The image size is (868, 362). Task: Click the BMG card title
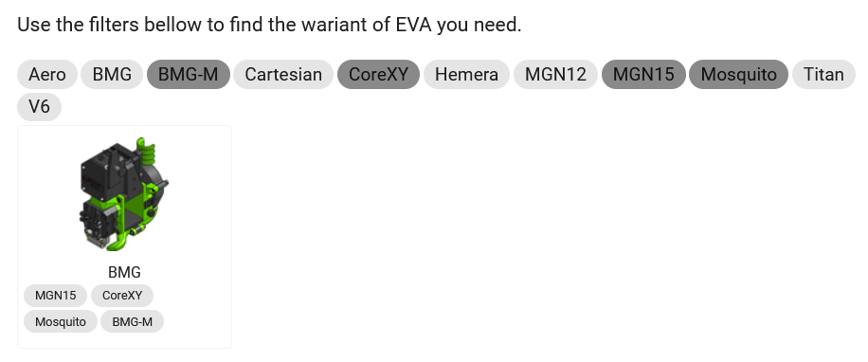tap(124, 272)
